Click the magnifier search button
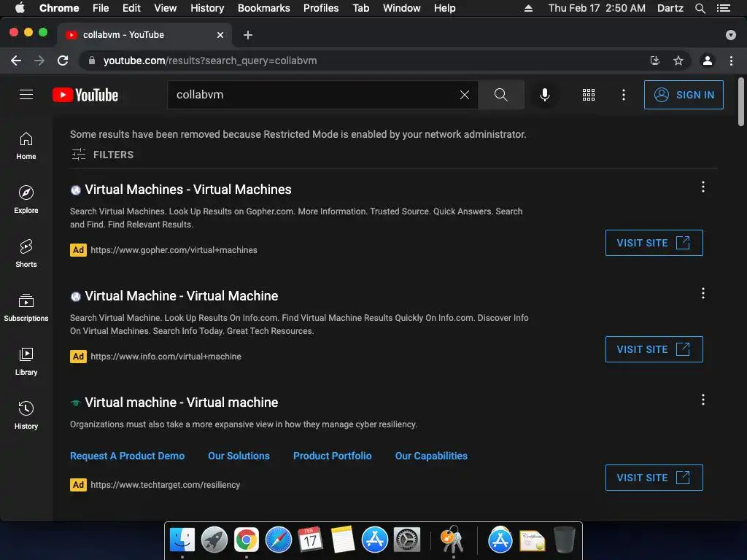 tap(500, 95)
